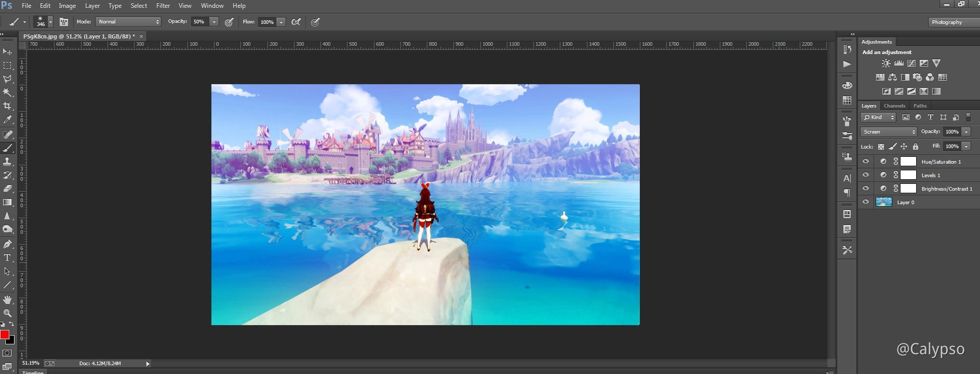The width and height of the screenshot is (980, 374).
Task: Toggle lock image pixels brush icon
Action: pyautogui.click(x=892, y=146)
